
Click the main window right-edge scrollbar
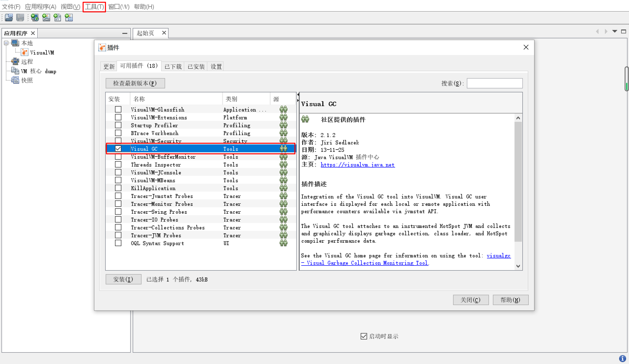627,79
